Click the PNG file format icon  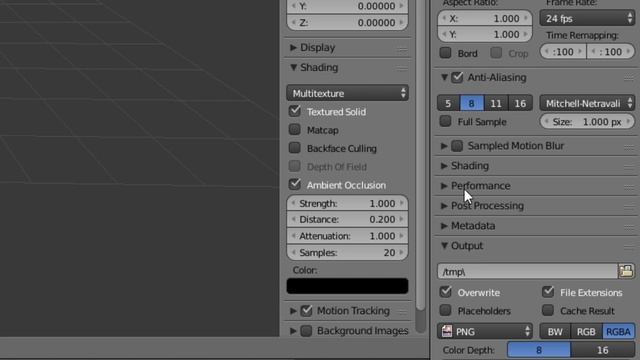click(447, 331)
